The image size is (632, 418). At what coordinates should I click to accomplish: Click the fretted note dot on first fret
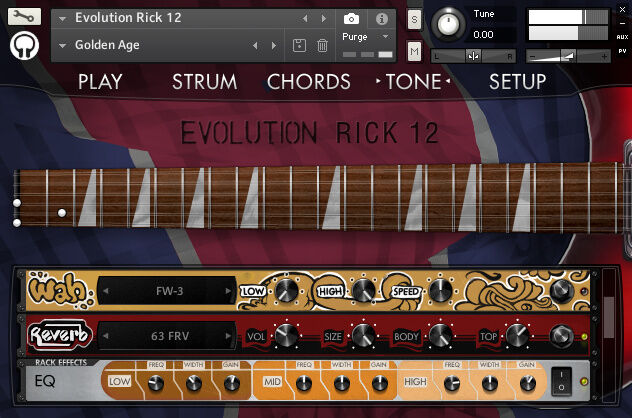(62, 213)
